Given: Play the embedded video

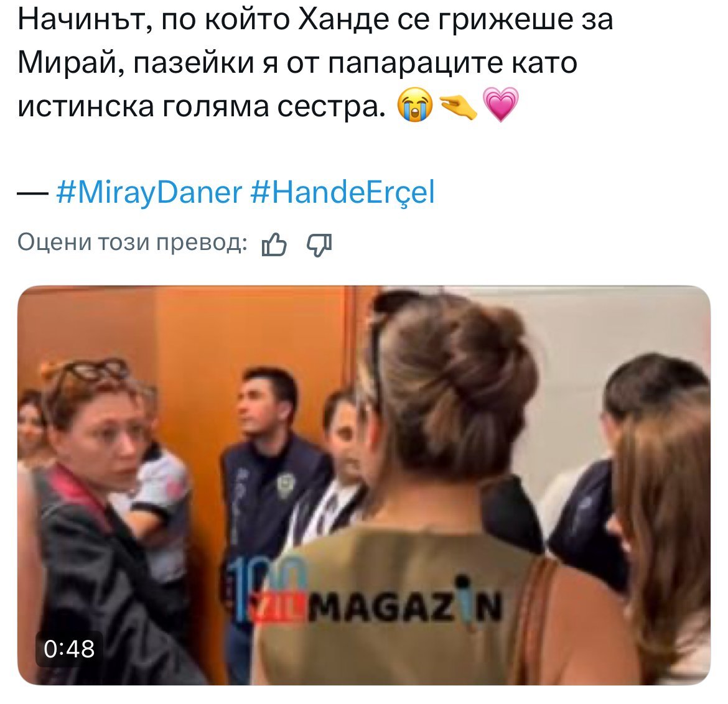Looking at the screenshot, I should (x=363, y=485).
